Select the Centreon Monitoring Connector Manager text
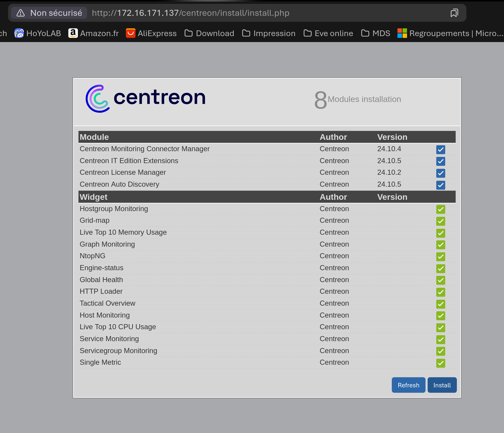Viewport: 504px width, 433px height. (145, 149)
